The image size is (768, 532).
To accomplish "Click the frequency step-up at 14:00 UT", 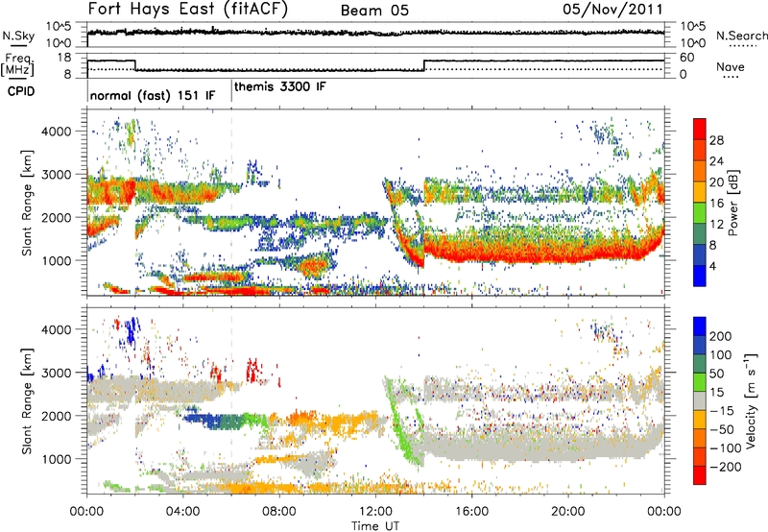I will click(x=424, y=65).
